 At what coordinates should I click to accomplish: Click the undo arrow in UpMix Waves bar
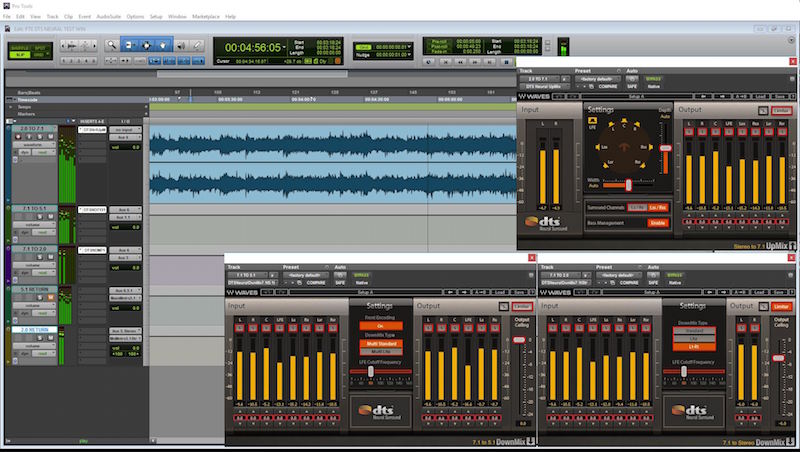(x=559, y=96)
